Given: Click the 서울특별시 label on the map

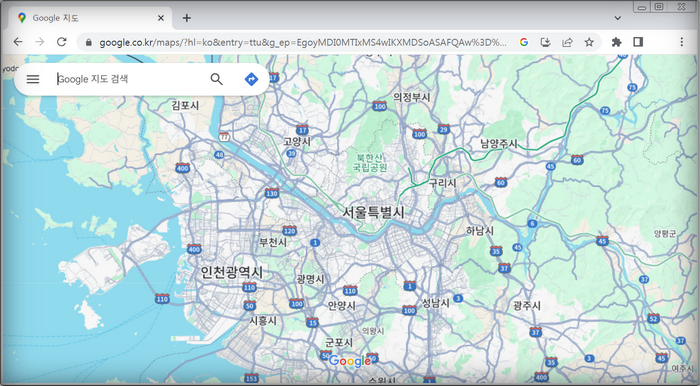Looking at the screenshot, I should point(373,212).
